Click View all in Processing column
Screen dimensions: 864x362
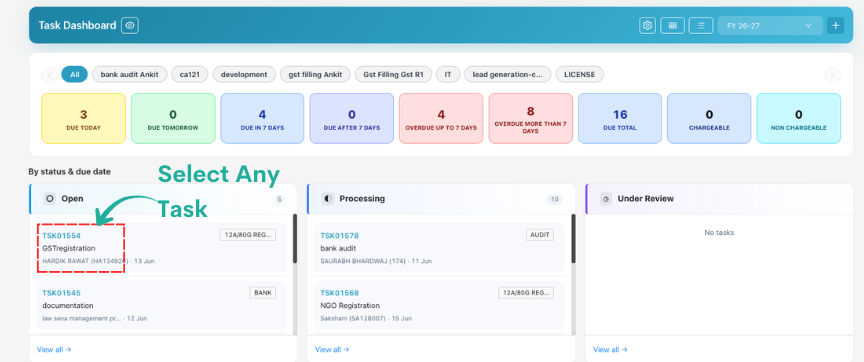point(332,349)
